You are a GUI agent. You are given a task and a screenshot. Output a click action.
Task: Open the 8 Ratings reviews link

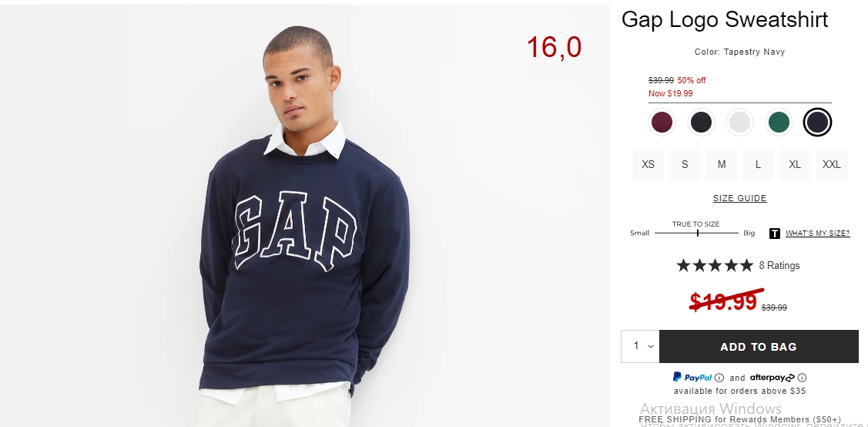coord(779,265)
